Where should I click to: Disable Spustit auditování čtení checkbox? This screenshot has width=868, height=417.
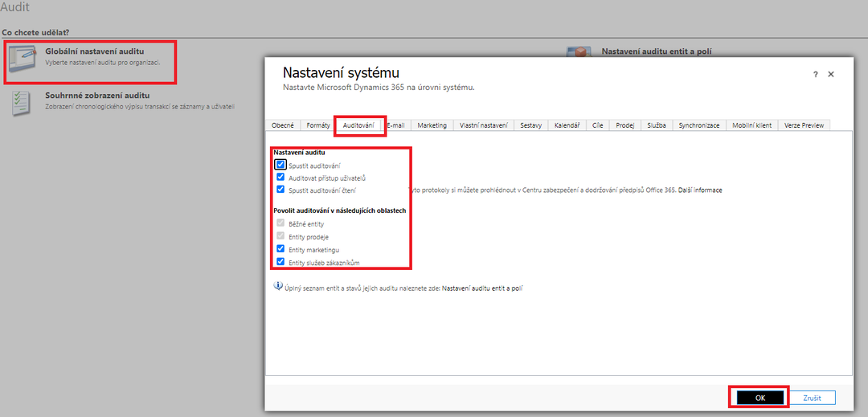tap(280, 190)
